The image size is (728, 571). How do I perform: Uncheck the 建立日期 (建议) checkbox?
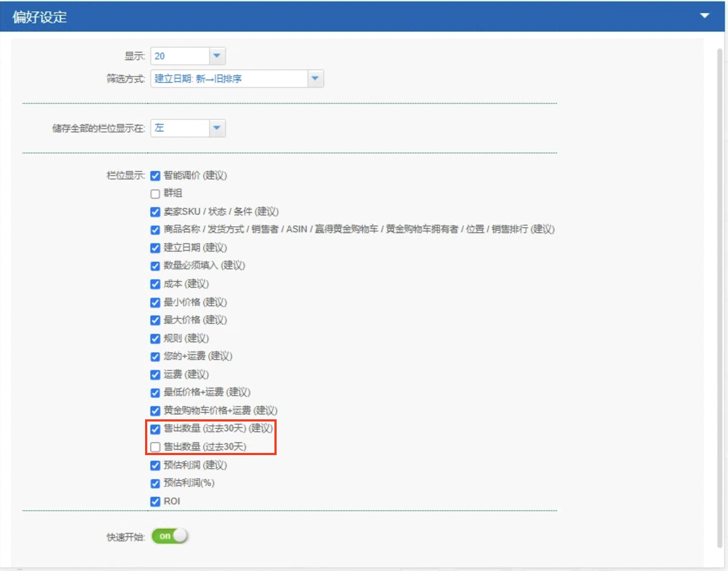coord(156,247)
